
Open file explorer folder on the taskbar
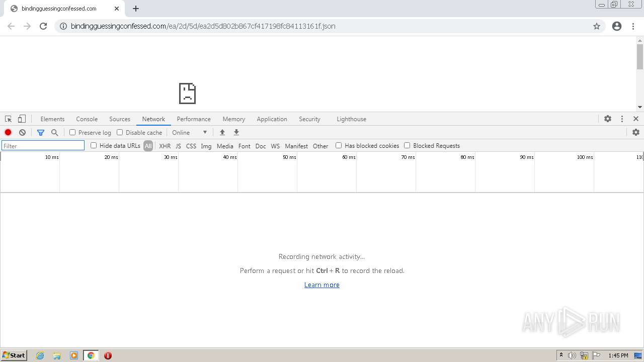[x=57, y=355]
